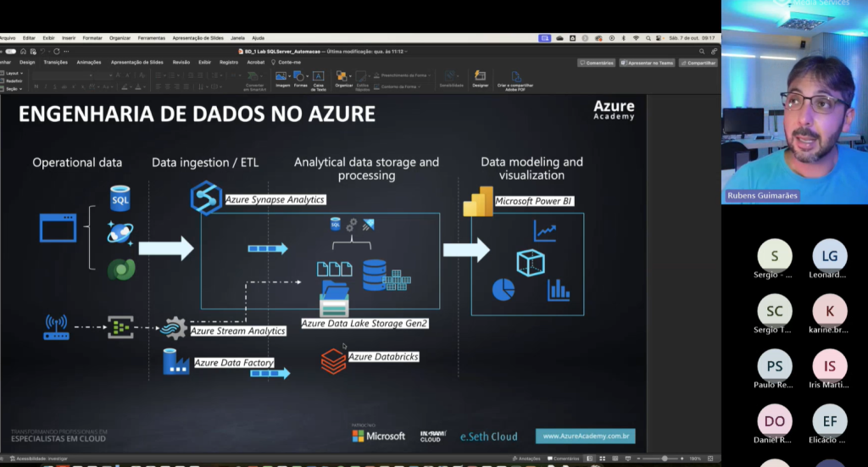Adjust the zoom slider in status bar
Viewport: 868px width, 467px height.
665,459
